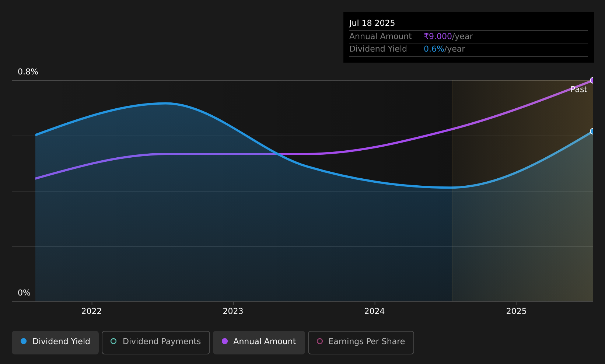
Task: Click the 2022 x-axis label
Action: point(91,311)
